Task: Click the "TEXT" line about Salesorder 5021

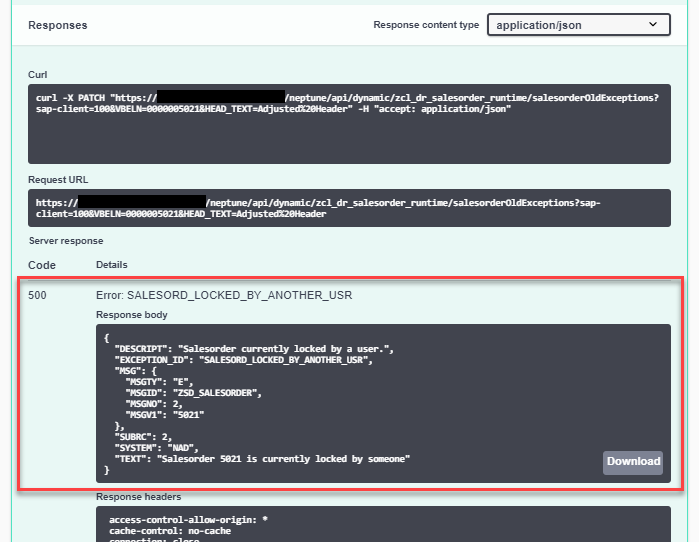Action: pos(262,459)
